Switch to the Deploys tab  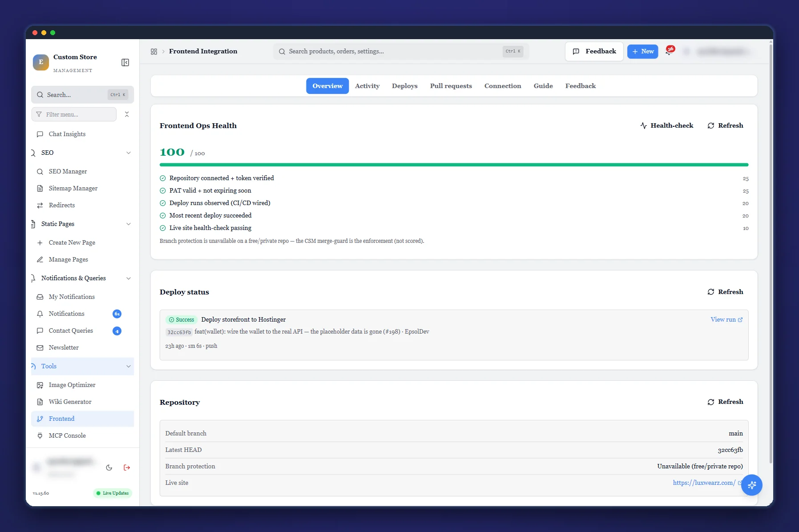tap(404, 86)
